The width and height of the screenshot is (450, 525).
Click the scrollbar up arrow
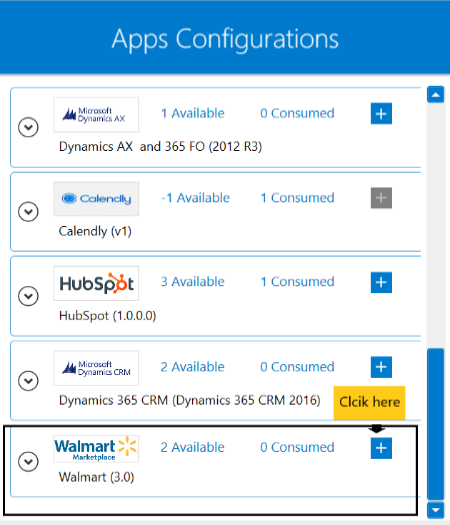[x=436, y=94]
